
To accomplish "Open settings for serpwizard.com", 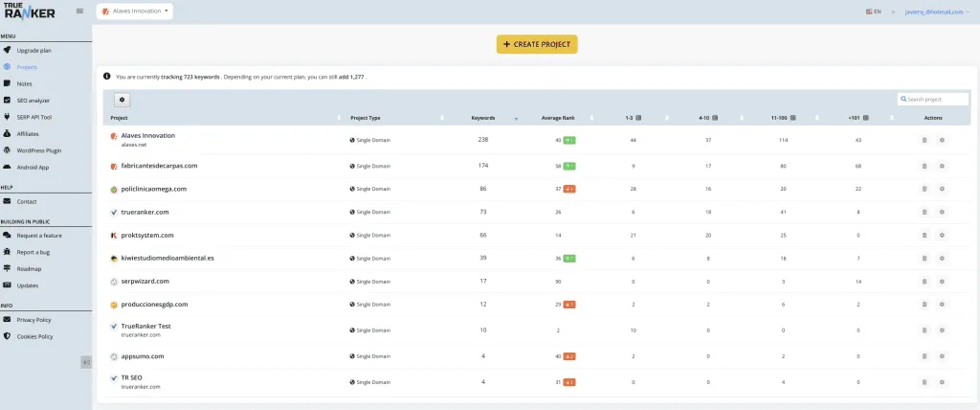I will pos(942,282).
